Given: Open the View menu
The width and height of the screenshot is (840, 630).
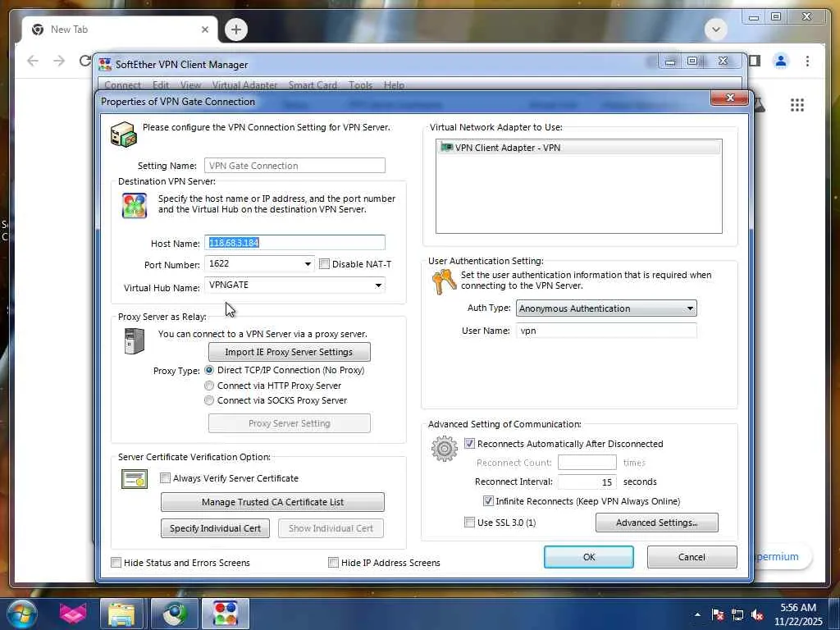Looking at the screenshot, I should click(190, 85).
